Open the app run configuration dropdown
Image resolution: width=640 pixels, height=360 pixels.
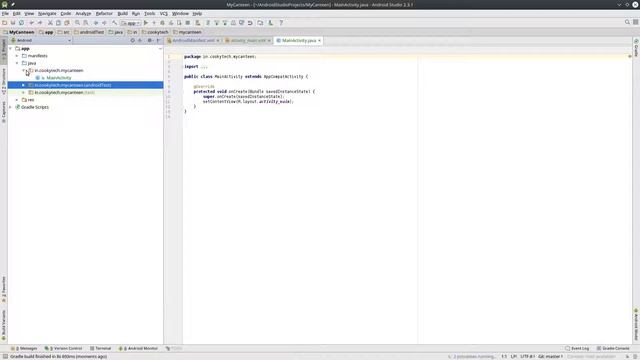point(131,23)
